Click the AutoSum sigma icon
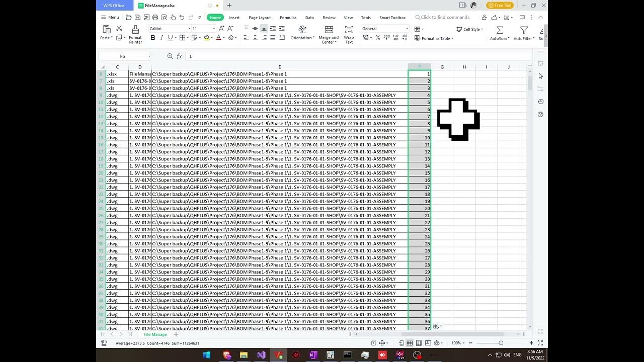This screenshot has height=362, width=644. click(x=499, y=30)
